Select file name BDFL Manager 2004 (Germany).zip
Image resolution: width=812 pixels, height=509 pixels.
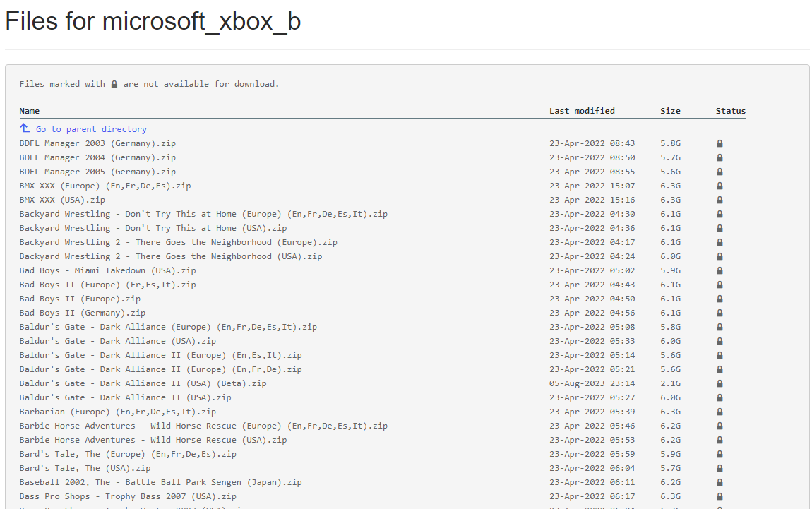[x=98, y=157]
